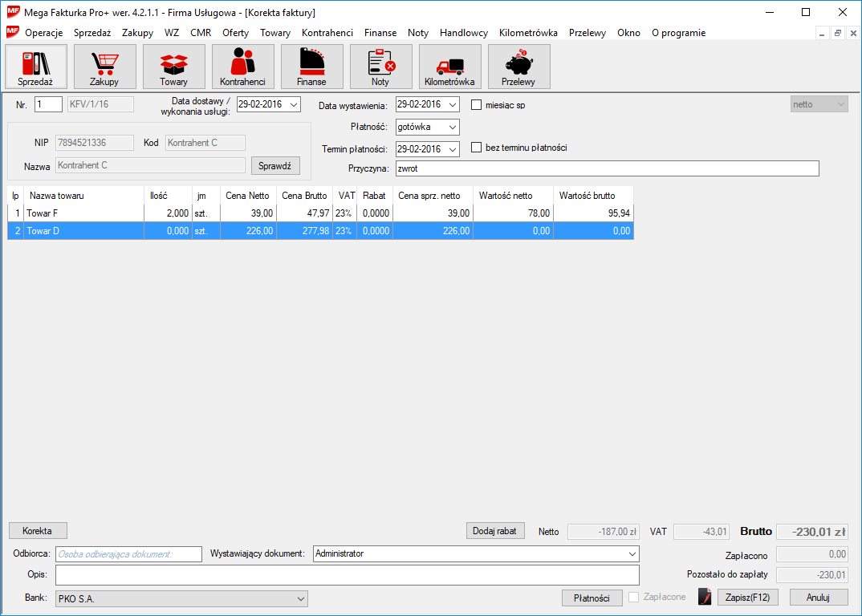Open the Bank PKO S.A. dropdown
The height and width of the screenshot is (616, 862).
301,598
